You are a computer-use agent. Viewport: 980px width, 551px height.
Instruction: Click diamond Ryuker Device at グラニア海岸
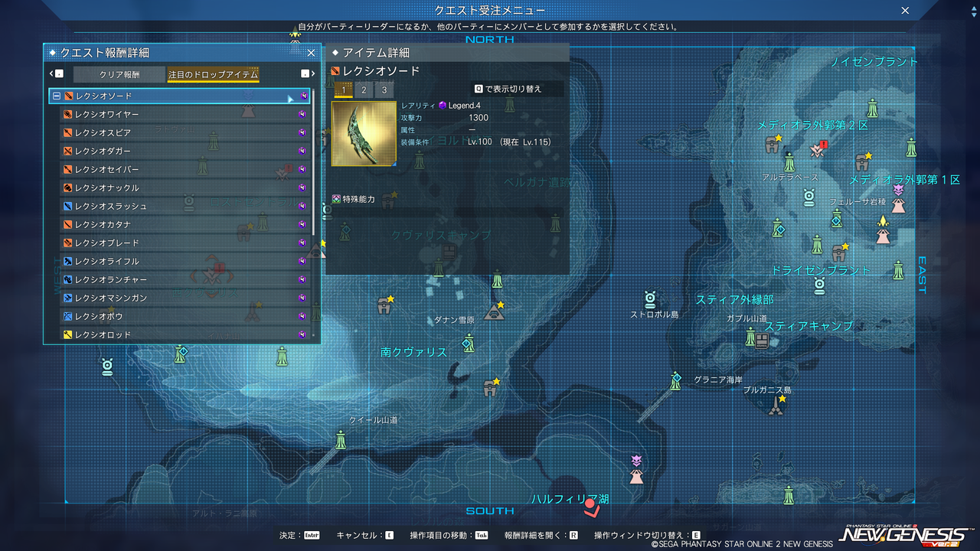[675, 380]
